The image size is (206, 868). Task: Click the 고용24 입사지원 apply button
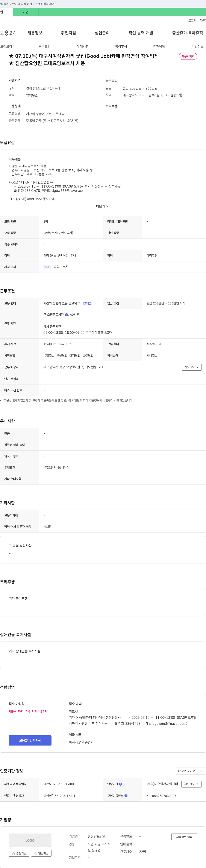[30, 740]
